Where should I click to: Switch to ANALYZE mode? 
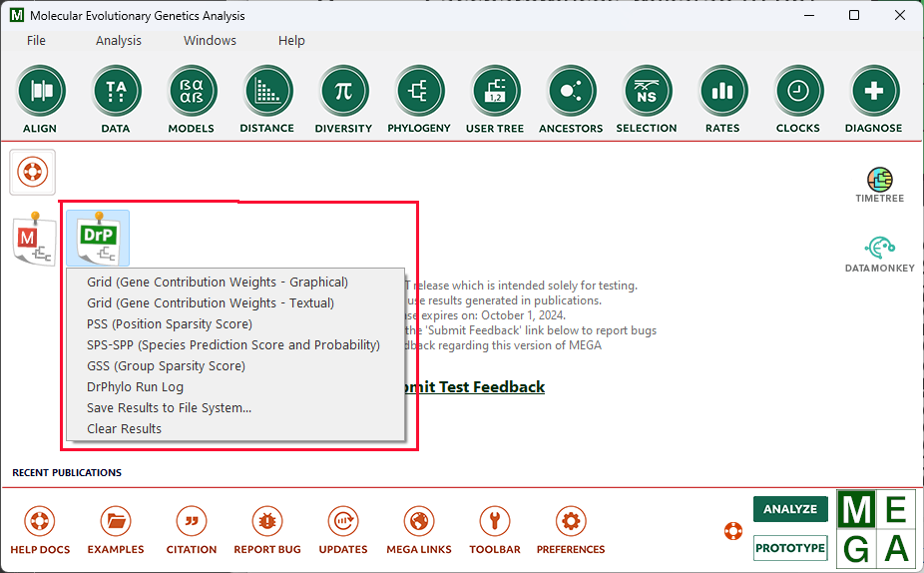[x=790, y=509]
